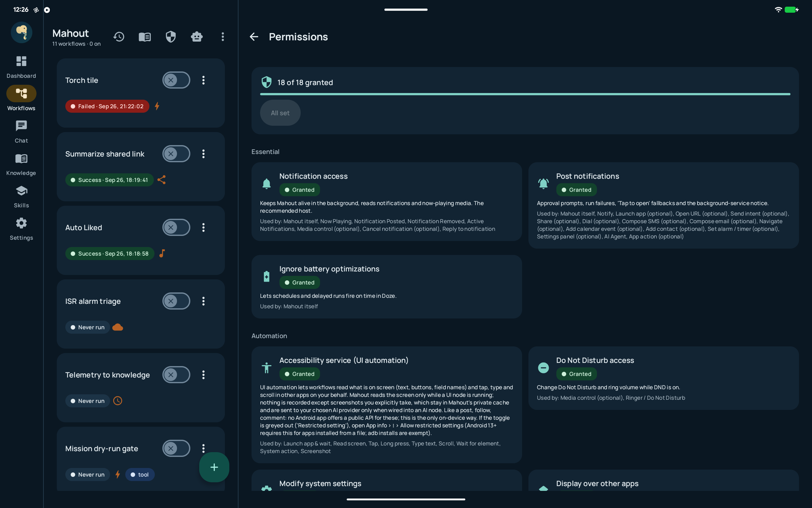
Task: Select the Workflows navigation item
Action: tap(22, 98)
